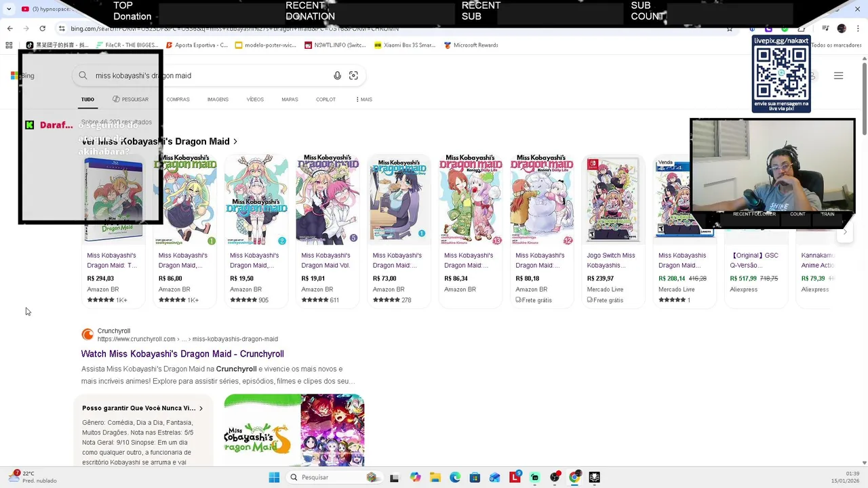The image size is (868, 488).
Task: Open product priced R$ 19,01
Action: point(328,230)
